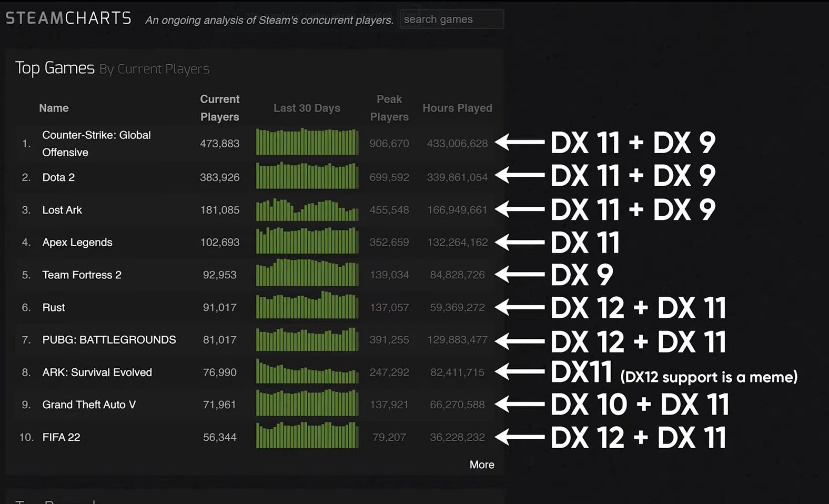Select the Top Games heading
The height and width of the screenshot is (504, 829).
[x=55, y=68]
